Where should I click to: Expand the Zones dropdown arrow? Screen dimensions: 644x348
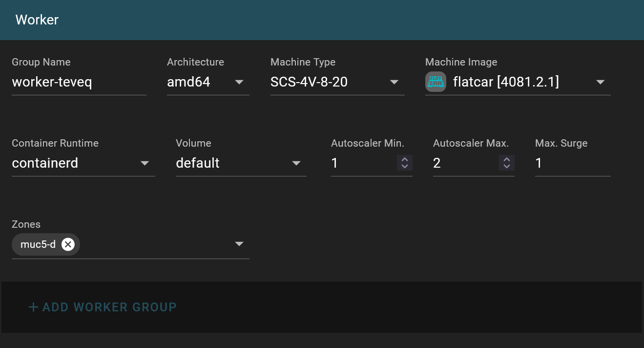pyautogui.click(x=239, y=244)
